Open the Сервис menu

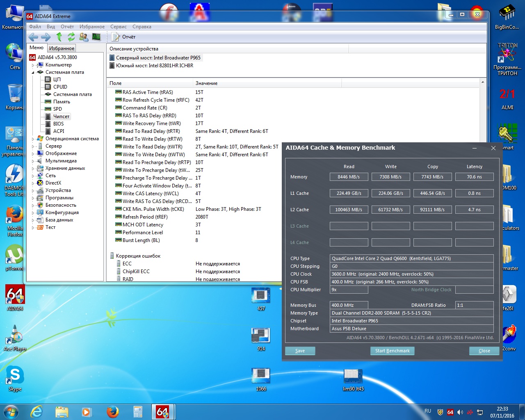pyautogui.click(x=119, y=27)
